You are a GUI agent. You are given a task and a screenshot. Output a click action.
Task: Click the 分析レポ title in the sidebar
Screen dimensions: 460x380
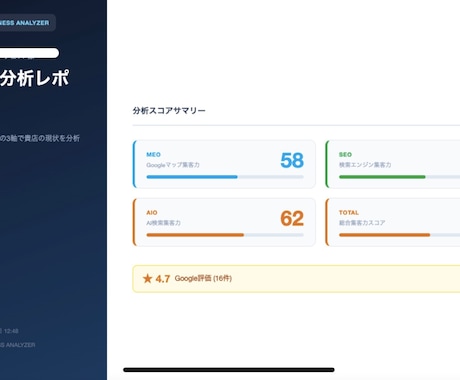point(34,78)
